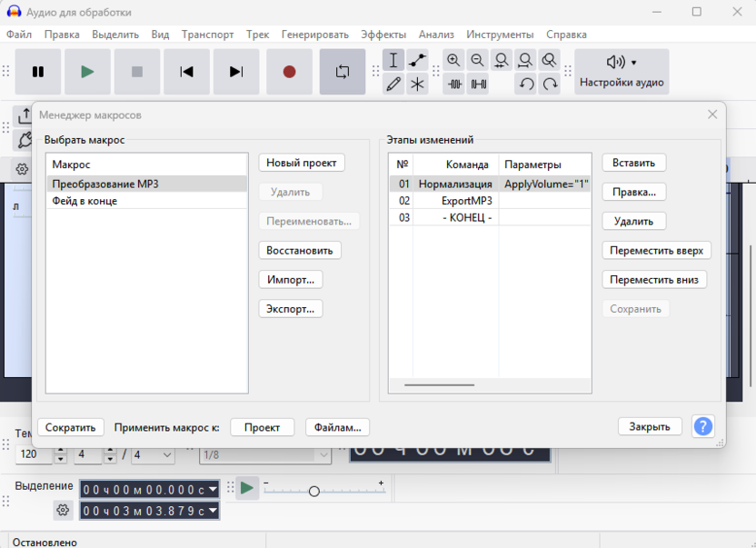This screenshot has height=548, width=756.
Task: Activate the Selection (I-beam) tool
Action: point(393,61)
